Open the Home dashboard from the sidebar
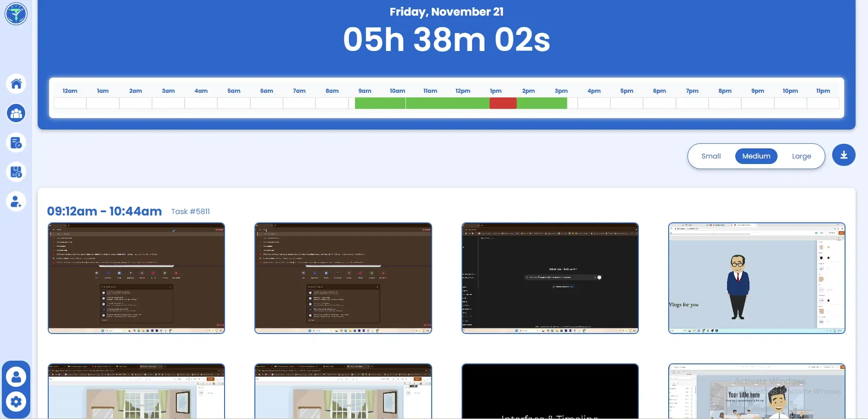This screenshot has width=868, height=419. pyautogui.click(x=16, y=84)
